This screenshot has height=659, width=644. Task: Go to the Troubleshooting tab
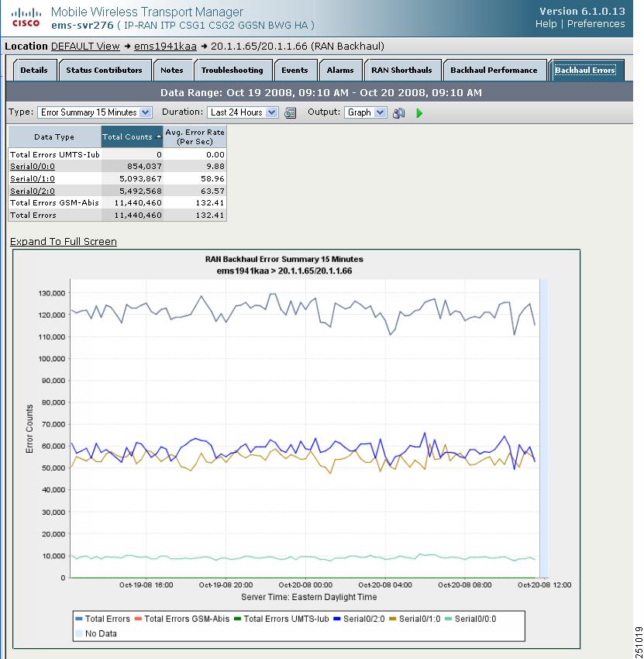click(232, 71)
